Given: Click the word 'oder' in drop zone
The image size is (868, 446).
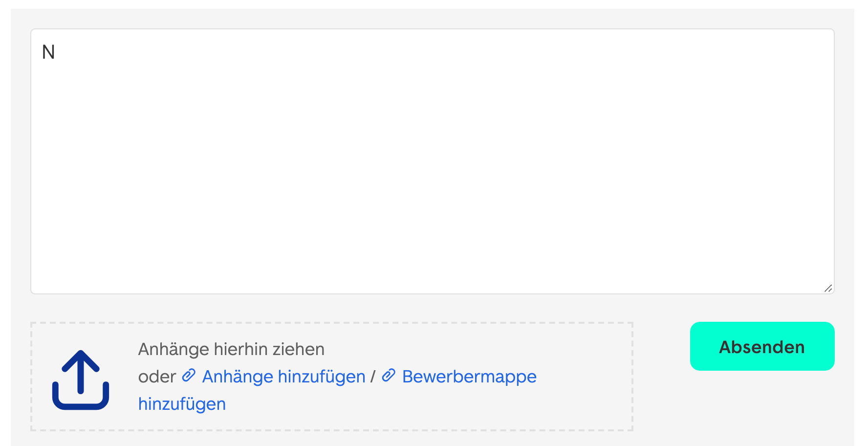Looking at the screenshot, I should coord(157,377).
